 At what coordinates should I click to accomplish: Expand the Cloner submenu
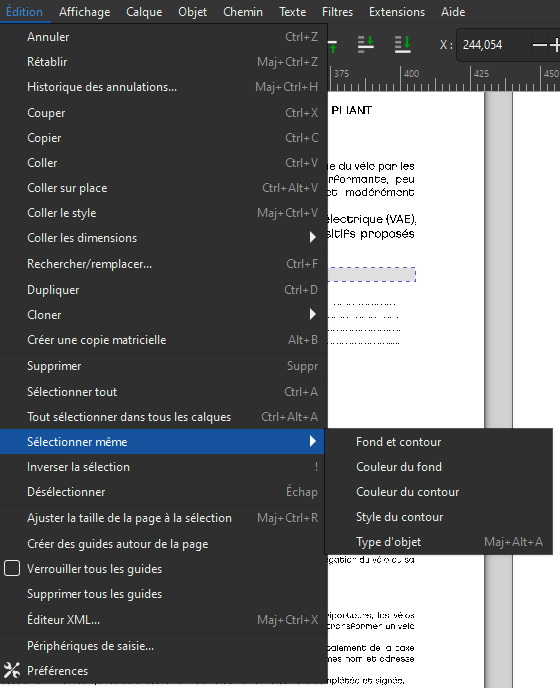click(163, 315)
